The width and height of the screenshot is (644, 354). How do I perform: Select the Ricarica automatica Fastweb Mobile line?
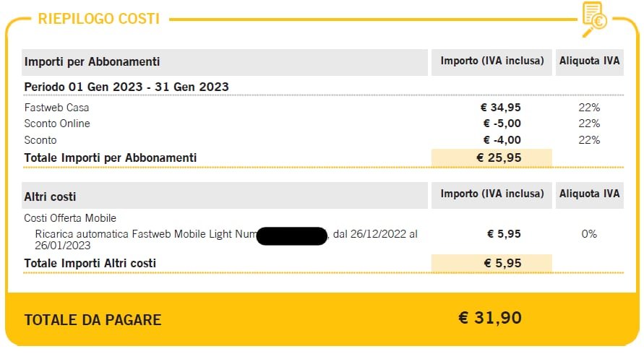click(226, 239)
